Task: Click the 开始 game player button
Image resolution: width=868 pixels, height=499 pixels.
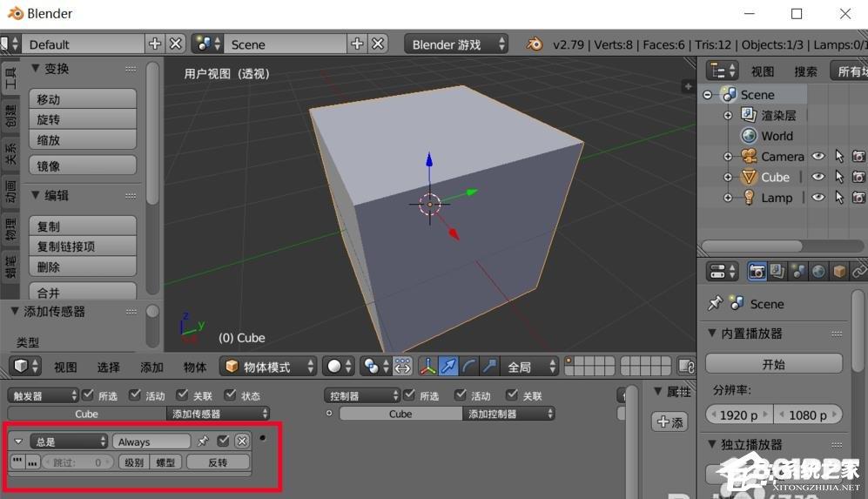Action: [x=774, y=364]
